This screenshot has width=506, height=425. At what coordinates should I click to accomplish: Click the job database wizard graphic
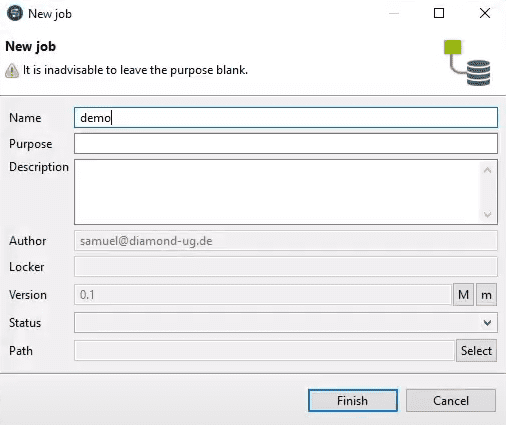point(467,63)
